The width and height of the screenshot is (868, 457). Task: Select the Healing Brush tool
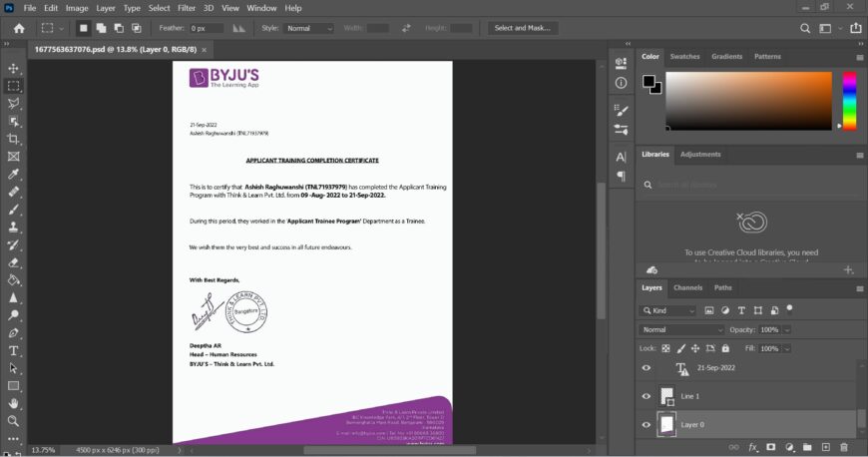[x=13, y=192]
